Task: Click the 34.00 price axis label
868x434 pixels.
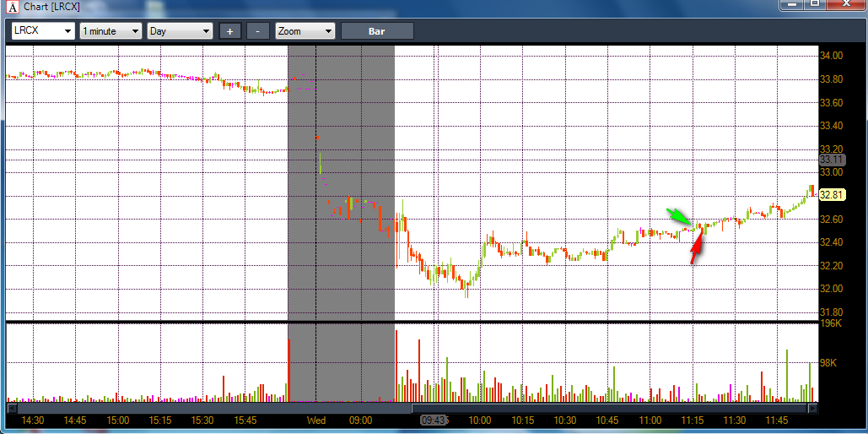Action: [832, 56]
